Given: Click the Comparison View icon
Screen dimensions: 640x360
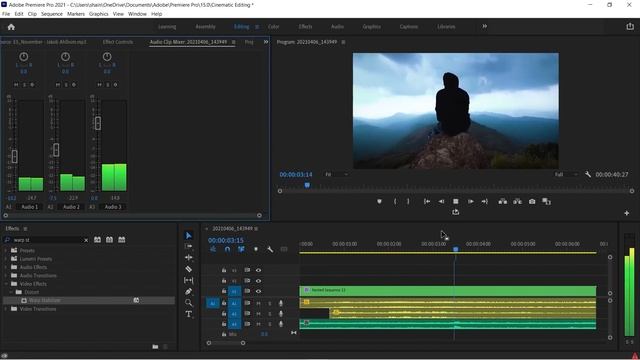Looking at the screenshot, I should point(546,201).
